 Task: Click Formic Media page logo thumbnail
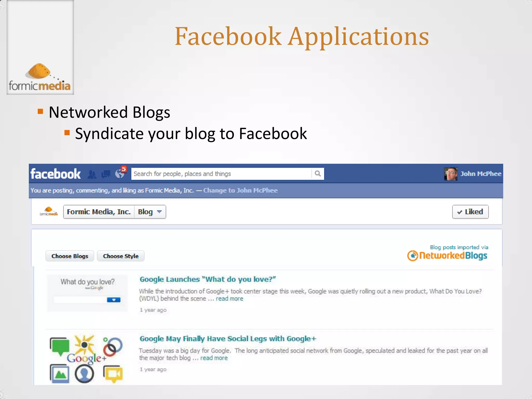click(x=49, y=211)
